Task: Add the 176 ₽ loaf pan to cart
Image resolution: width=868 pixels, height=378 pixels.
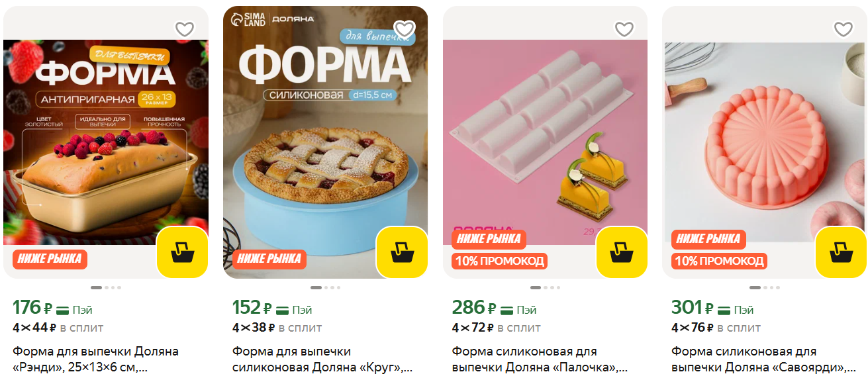Action: (x=182, y=252)
